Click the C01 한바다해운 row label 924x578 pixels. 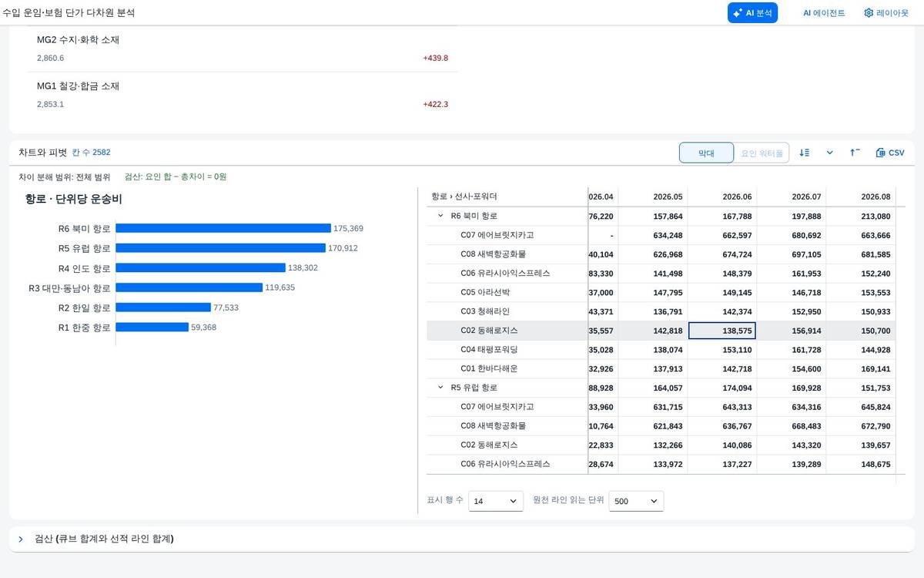pyautogui.click(x=489, y=368)
